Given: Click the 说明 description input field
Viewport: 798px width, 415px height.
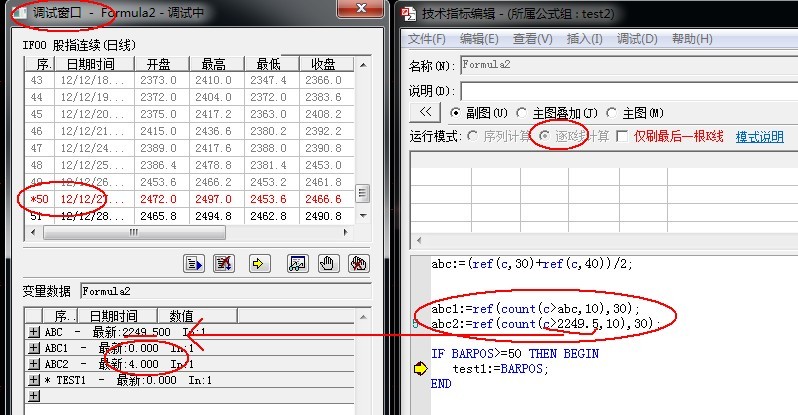Looking at the screenshot, I should (x=629, y=91).
